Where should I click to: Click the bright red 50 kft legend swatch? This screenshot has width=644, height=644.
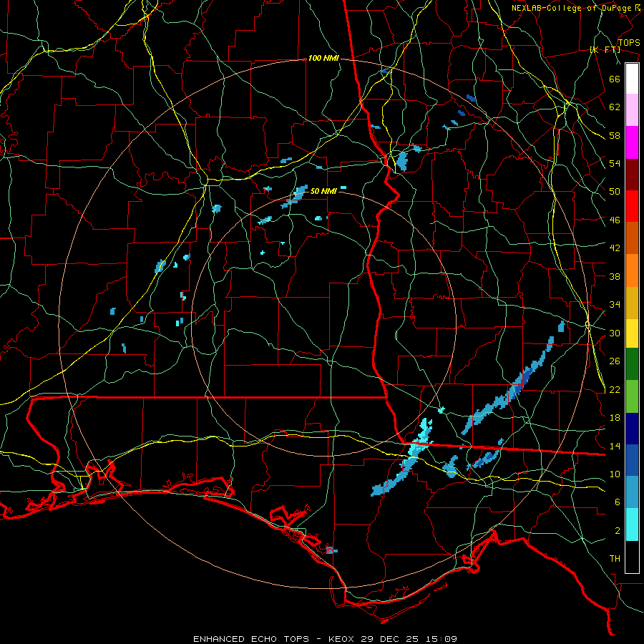(x=632, y=206)
